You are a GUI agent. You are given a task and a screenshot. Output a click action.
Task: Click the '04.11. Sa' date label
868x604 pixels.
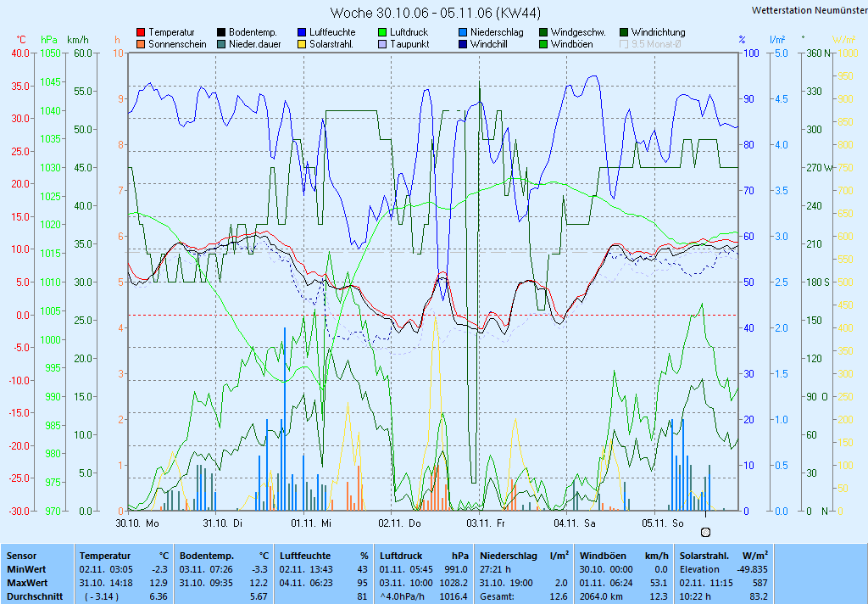pos(575,523)
